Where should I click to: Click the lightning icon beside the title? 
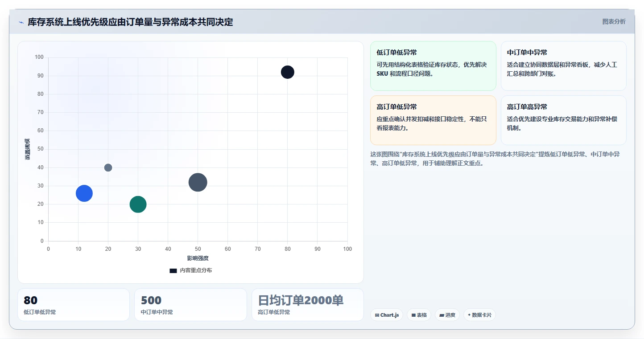point(21,22)
